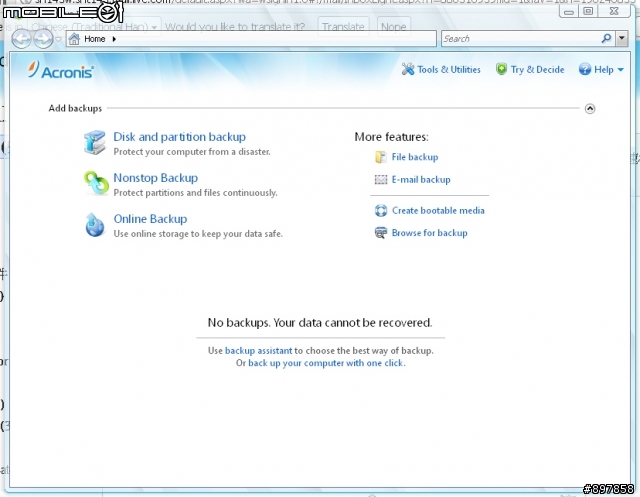Collapse the Add backups section

(590, 109)
